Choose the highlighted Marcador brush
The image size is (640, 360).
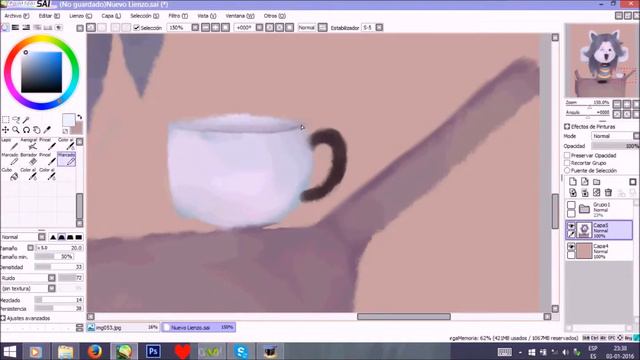click(67, 159)
